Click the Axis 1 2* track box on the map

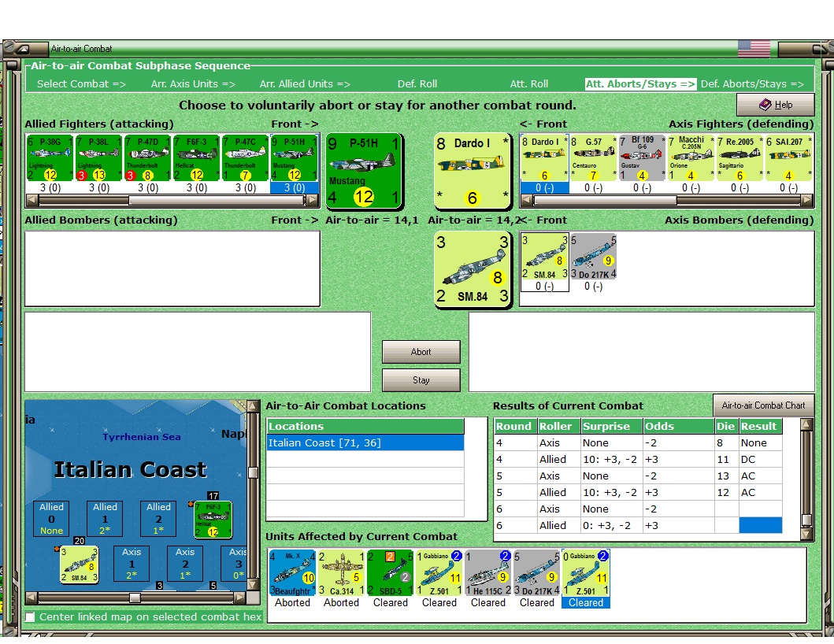[132, 563]
